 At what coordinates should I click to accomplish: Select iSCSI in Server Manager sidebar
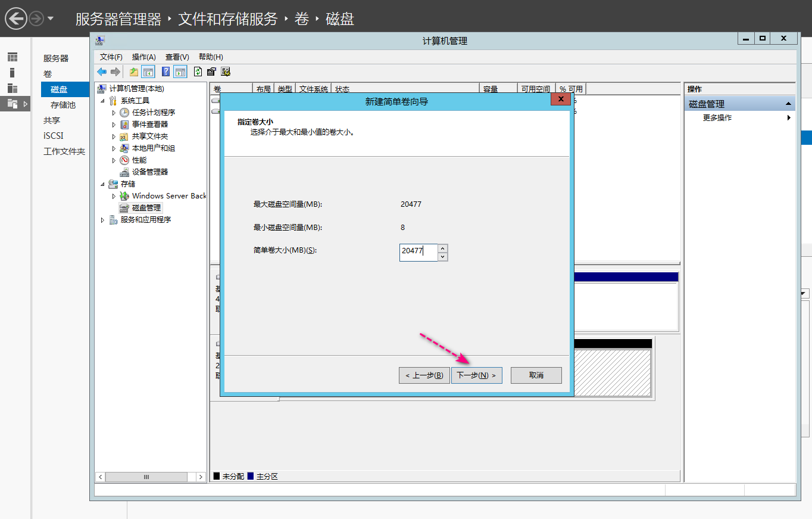pyautogui.click(x=54, y=136)
